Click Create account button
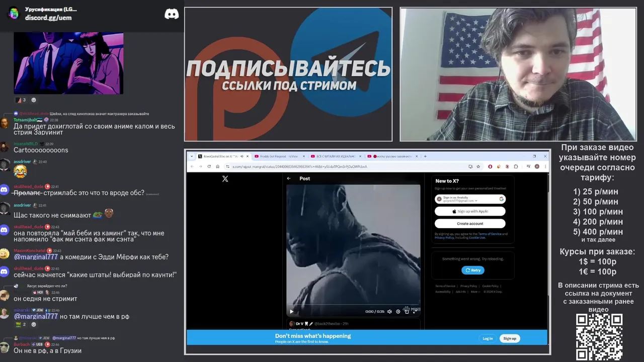The height and width of the screenshot is (362, 644). tap(470, 223)
